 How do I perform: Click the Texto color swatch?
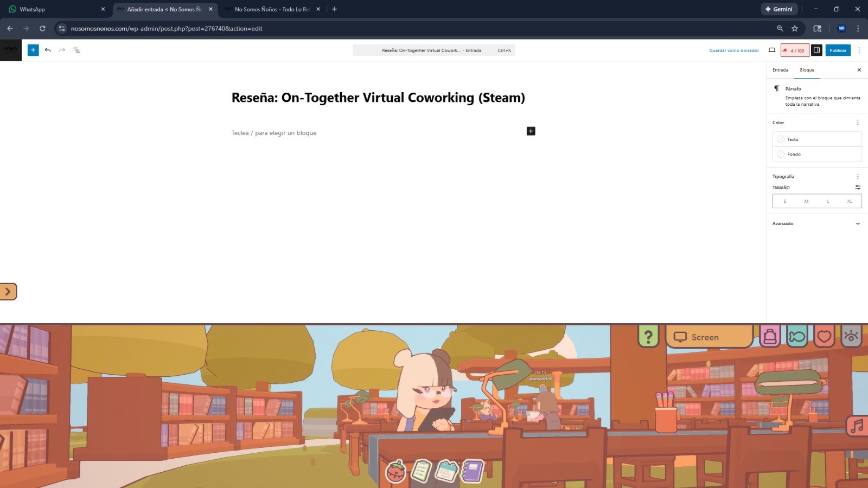[792, 139]
